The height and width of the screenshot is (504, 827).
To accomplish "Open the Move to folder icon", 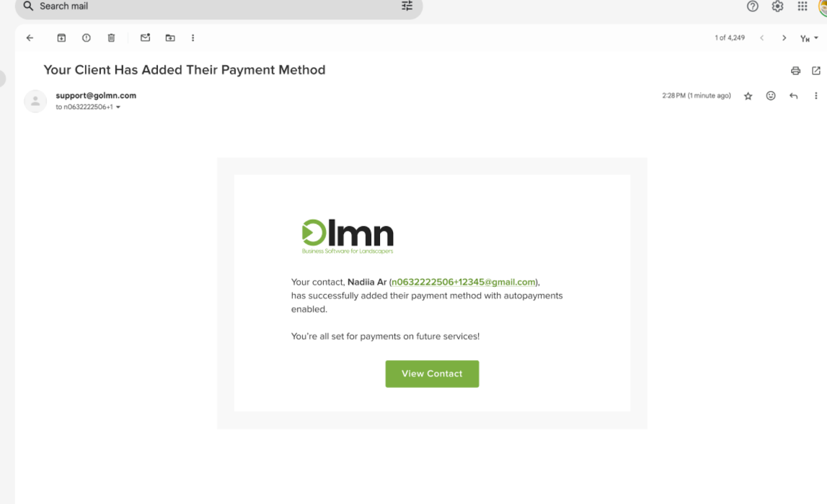I will click(170, 38).
